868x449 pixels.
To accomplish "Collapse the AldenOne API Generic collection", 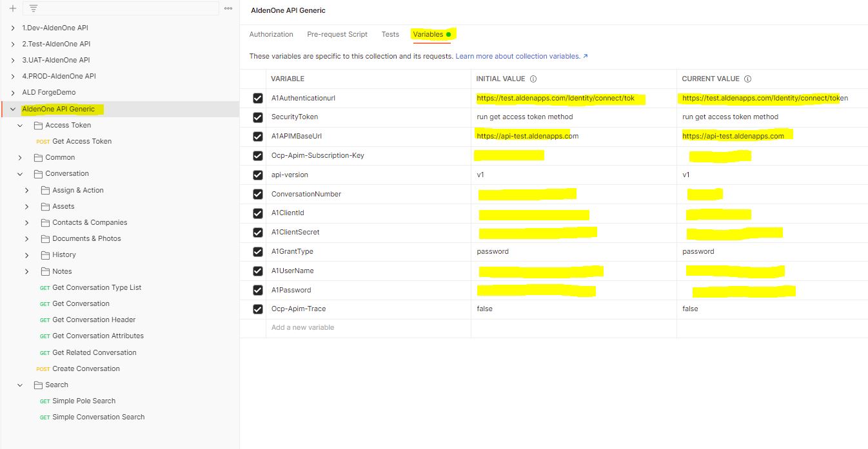I will [13, 109].
